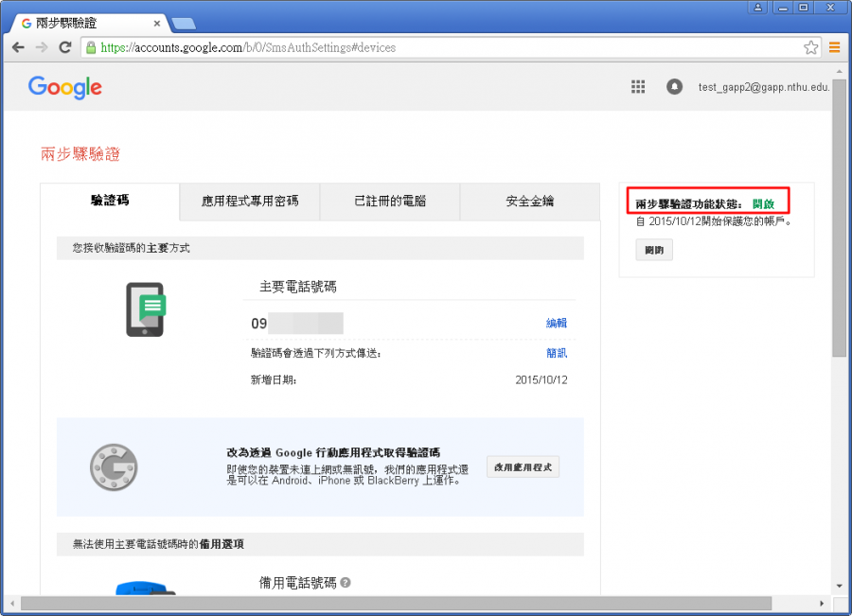Image resolution: width=852 pixels, height=616 pixels.
Task: Click the 簡訊 delivery method link
Action: pos(557,353)
